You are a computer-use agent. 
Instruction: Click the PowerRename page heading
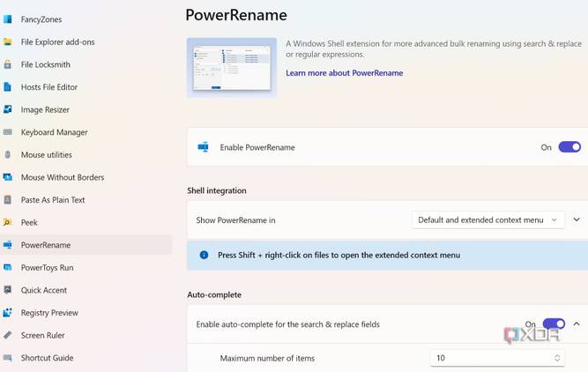[x=236, y=15]
